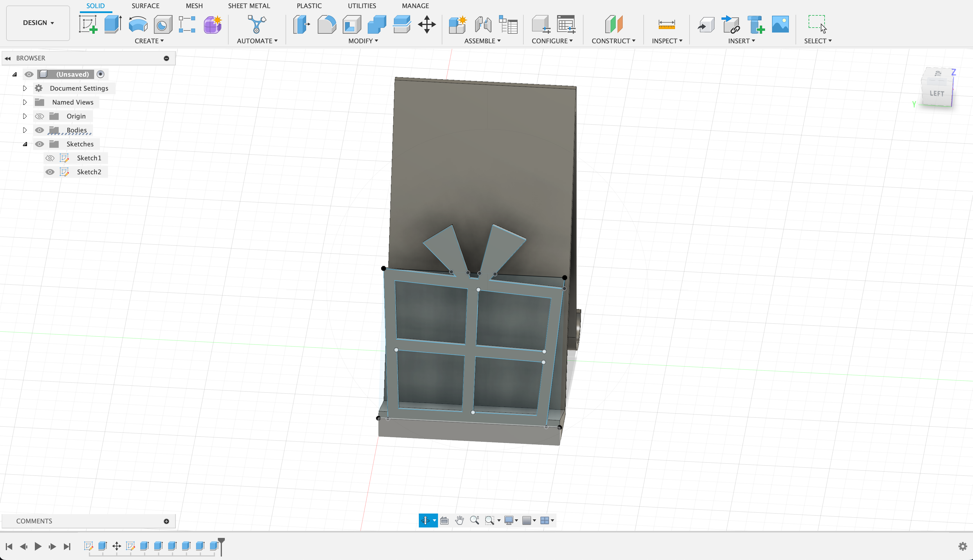973x560 pixels.
Task: Click the Measure tool icon
Action: tap(667, 24)
